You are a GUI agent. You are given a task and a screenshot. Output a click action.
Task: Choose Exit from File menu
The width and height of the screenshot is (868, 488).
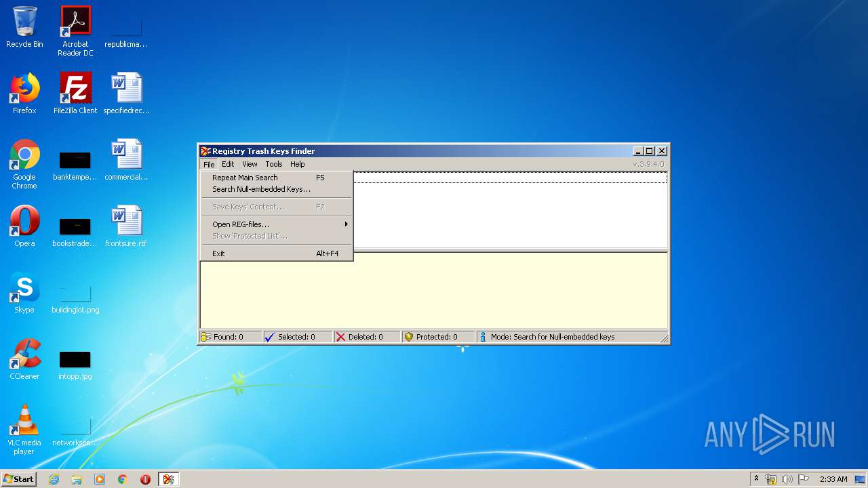pyautogui.click(x=277, y=253)
